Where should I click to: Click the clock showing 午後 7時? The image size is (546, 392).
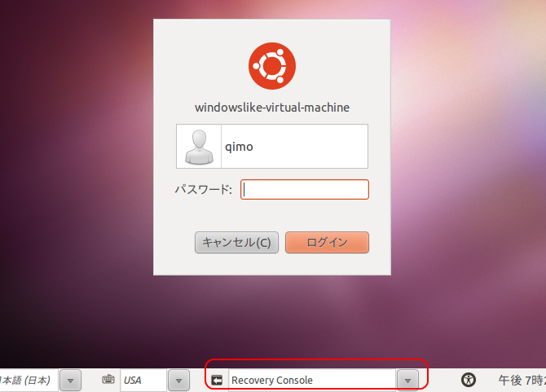[x=522, y=380]
